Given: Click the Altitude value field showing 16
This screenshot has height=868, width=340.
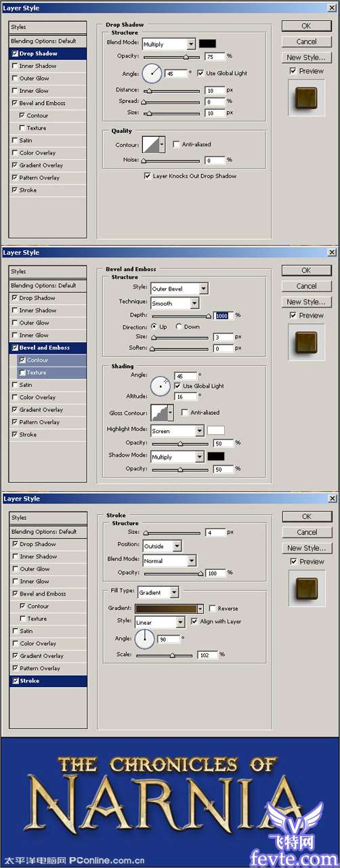Looking at the screenshot, I should 186,396.
